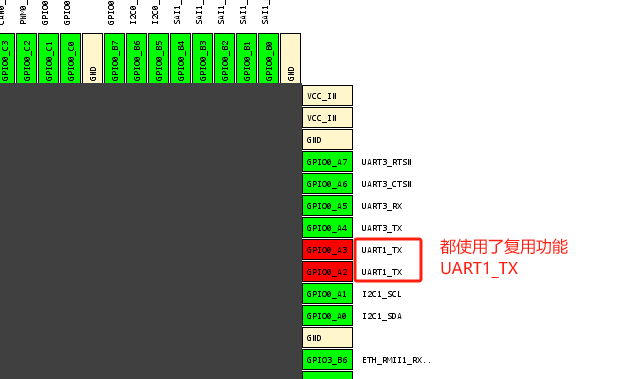This screenshot has height=379, width=635.
Task: Select the GPIO0_B5 pin
Action: tap(159, 58)
